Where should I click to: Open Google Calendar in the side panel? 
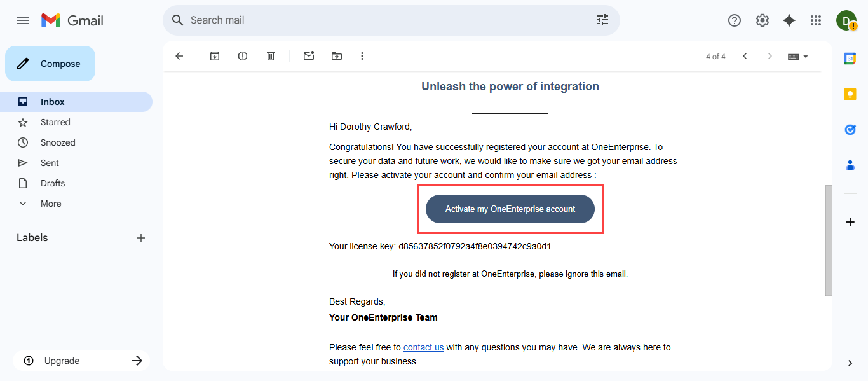[850, 59]
